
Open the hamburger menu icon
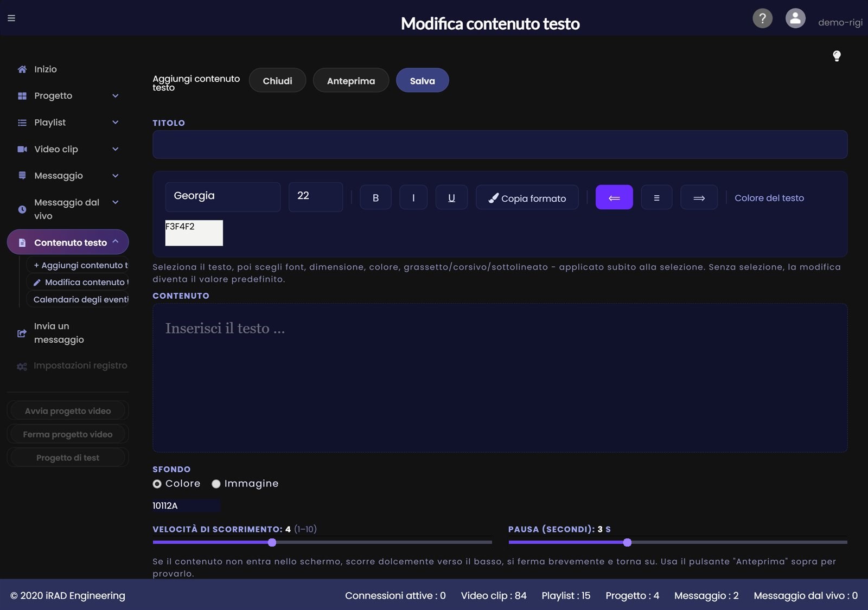click(x=11, y=18)
